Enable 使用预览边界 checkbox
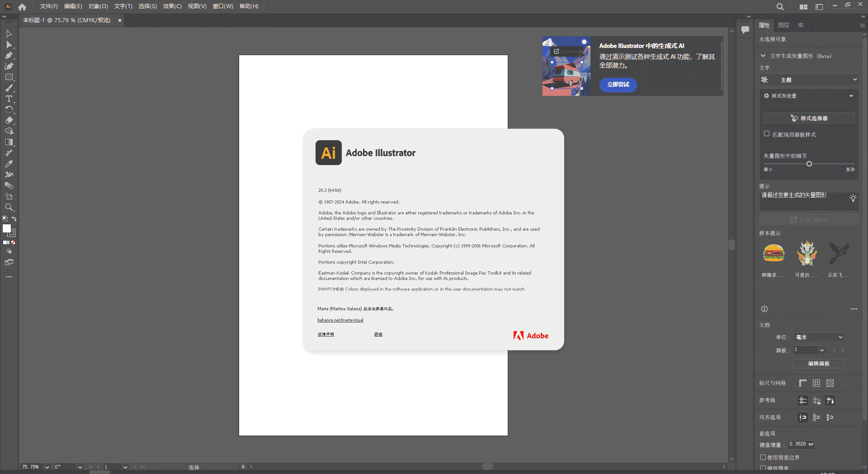This screenshot has width=868, height=474. point(764,457)
